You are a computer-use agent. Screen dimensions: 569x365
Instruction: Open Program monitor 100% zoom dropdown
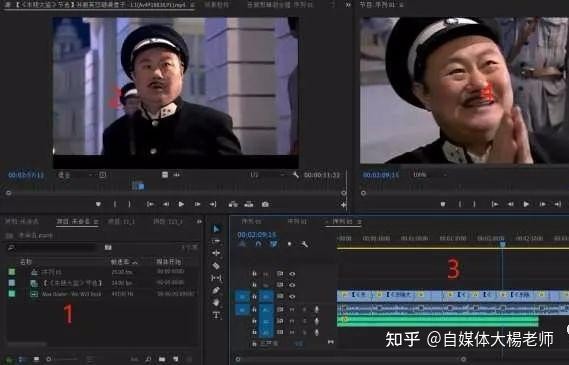(429, 175)
